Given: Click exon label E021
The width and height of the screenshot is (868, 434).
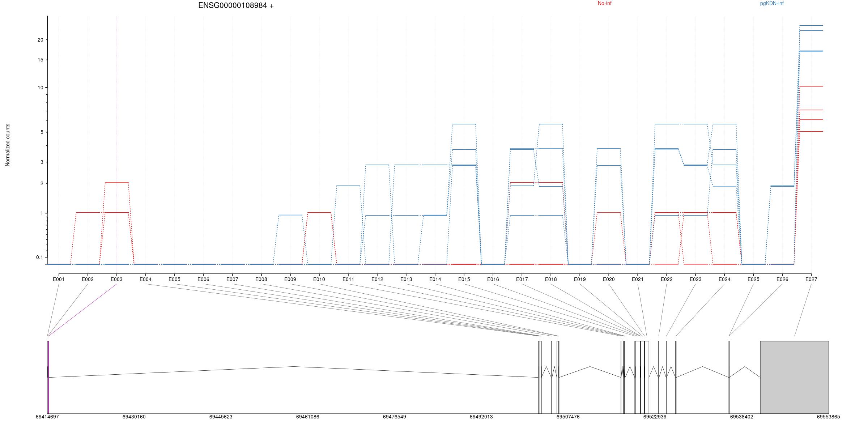Looking at the screenshot, I should tap(638, 279).
